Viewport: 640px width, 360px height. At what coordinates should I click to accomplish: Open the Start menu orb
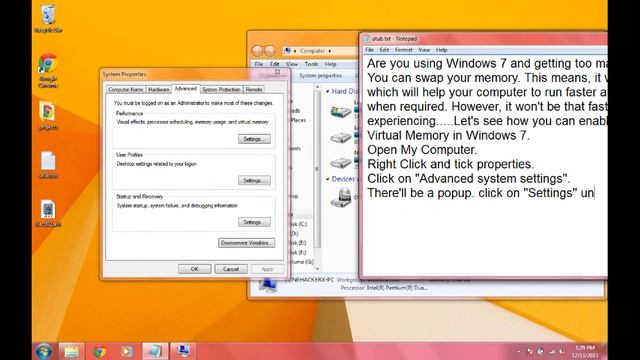click(x=44, y=351)
